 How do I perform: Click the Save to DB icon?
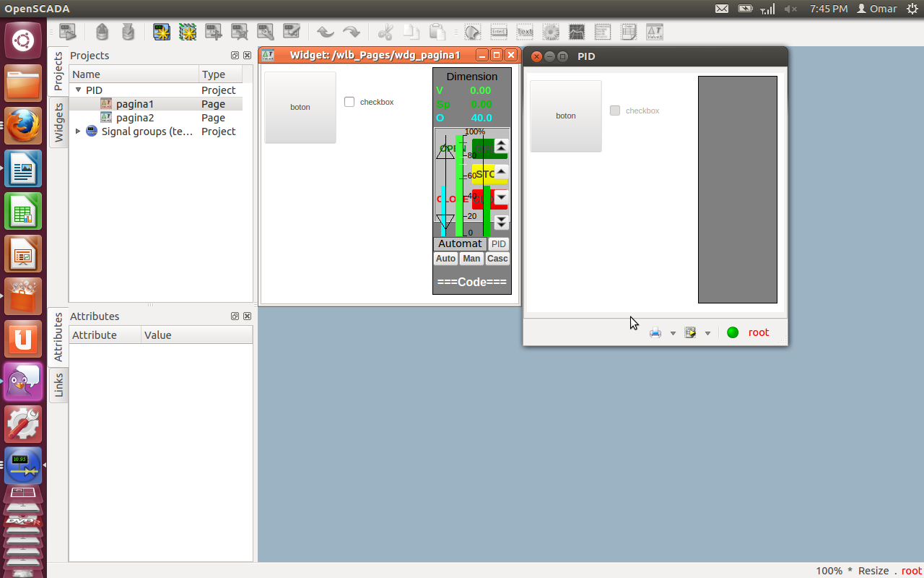tap(128, 32)
